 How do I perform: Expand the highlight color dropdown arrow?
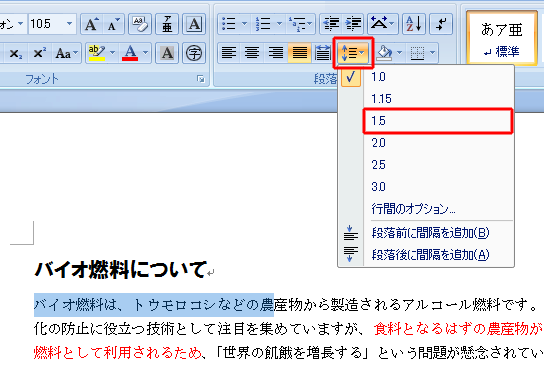[112, 53]
